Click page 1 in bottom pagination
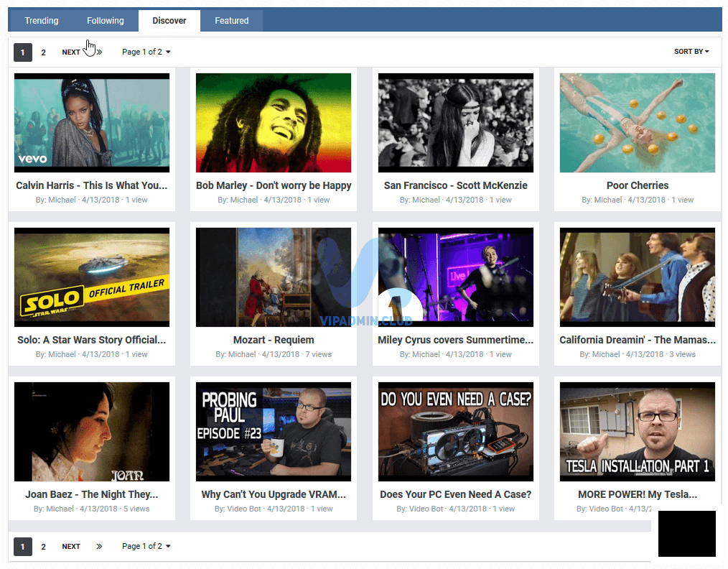This screenshot has width=728, height=569. tap(23, 546)
